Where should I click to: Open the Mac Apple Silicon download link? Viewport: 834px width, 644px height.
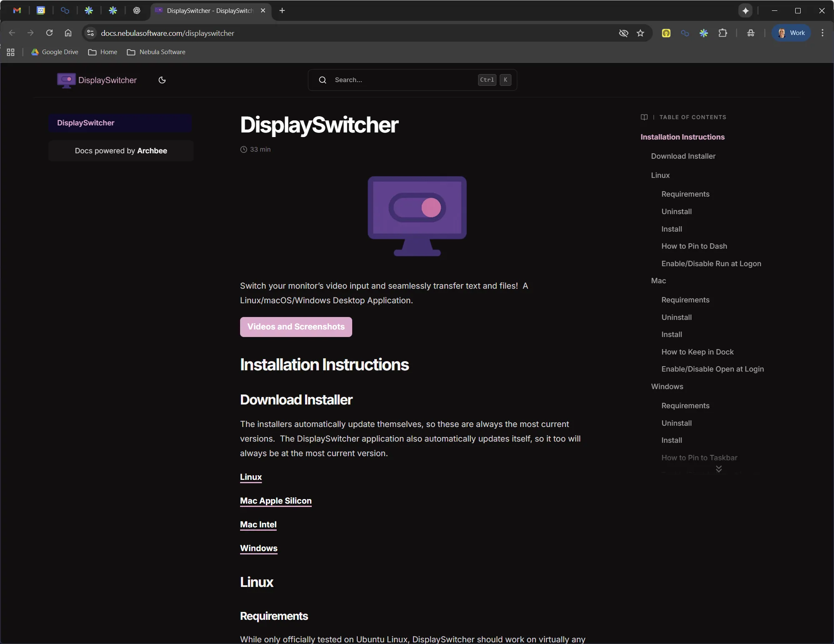(x=276, y=501)
